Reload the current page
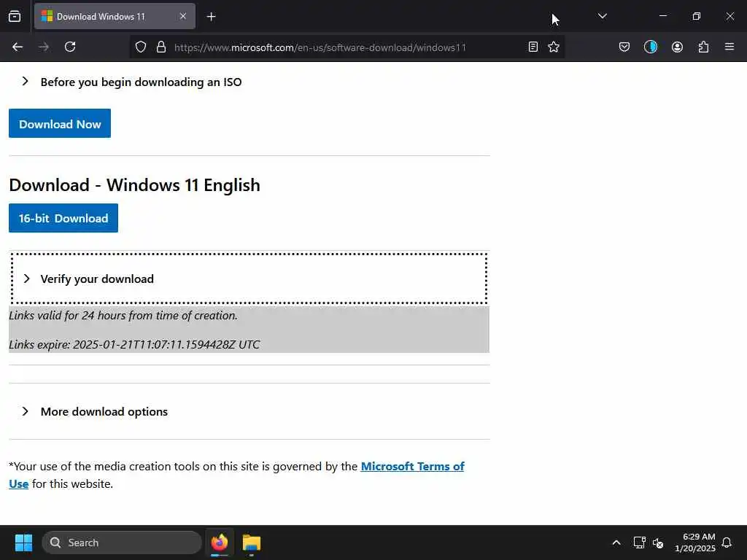Screen dimensions: 747x560 click(x=70, y=47)
